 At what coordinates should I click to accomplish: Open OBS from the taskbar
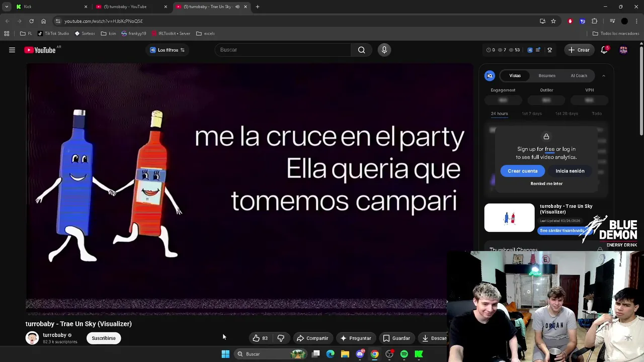(x=389, y=354)
